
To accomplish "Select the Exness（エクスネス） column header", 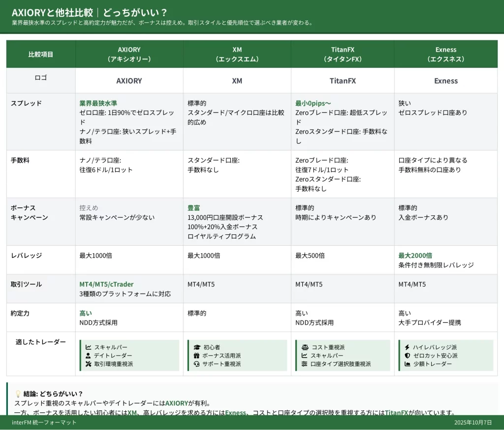I will [446, 54].
